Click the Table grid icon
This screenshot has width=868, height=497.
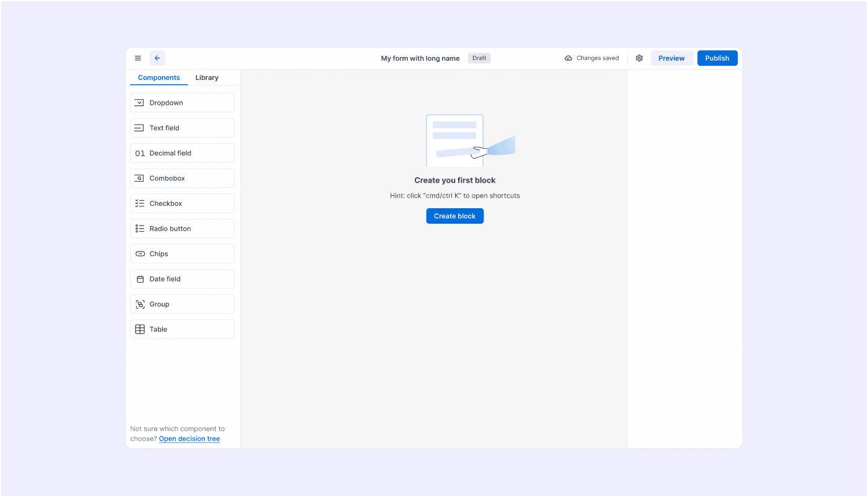tap(140, 329)
